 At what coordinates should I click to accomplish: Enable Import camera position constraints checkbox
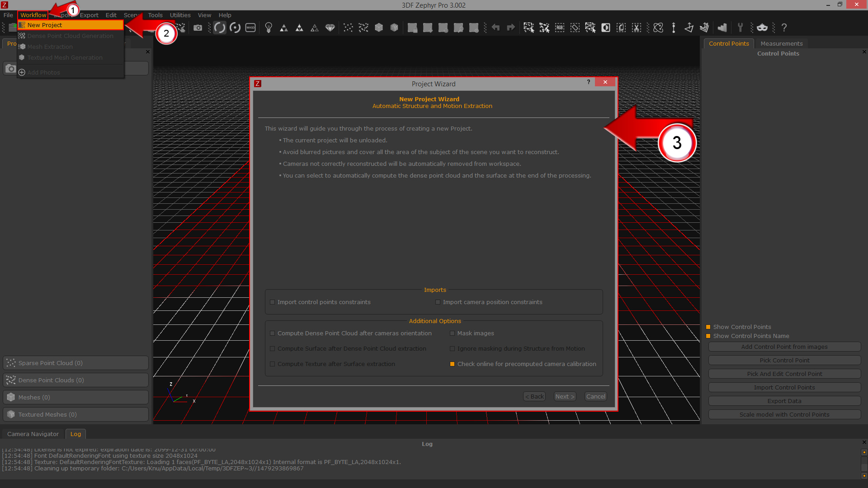438,302
